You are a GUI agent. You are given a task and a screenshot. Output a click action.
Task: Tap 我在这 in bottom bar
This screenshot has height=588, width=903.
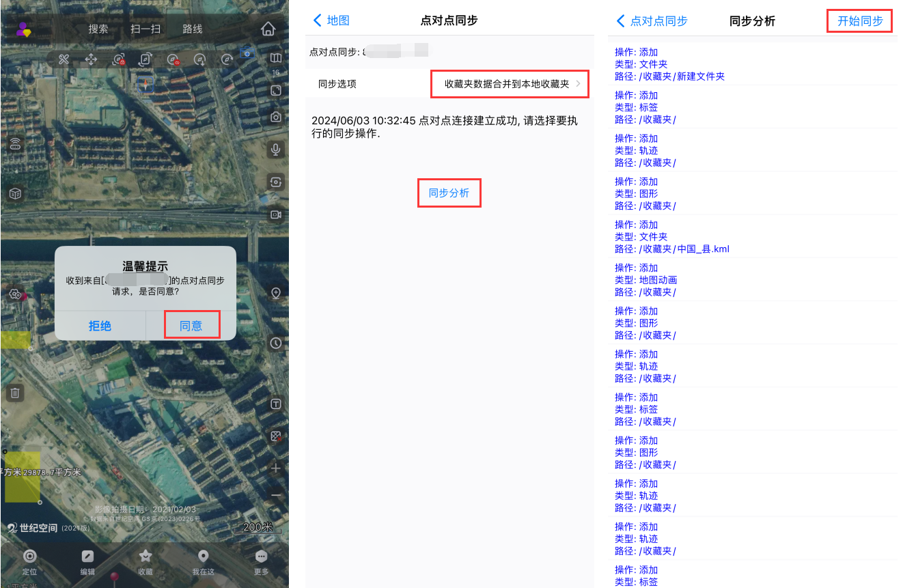click(203, 562)
